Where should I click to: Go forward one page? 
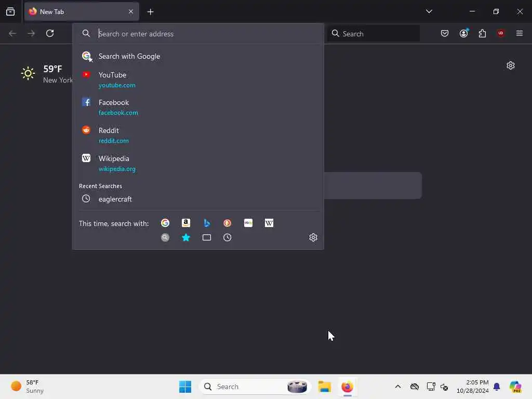(x=31, y=33)
